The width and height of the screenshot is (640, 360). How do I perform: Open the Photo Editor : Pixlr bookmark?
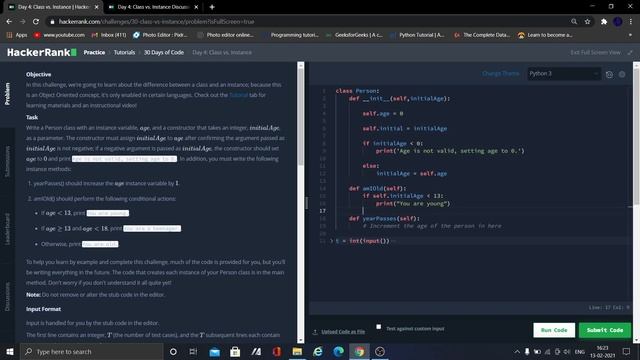160,35
